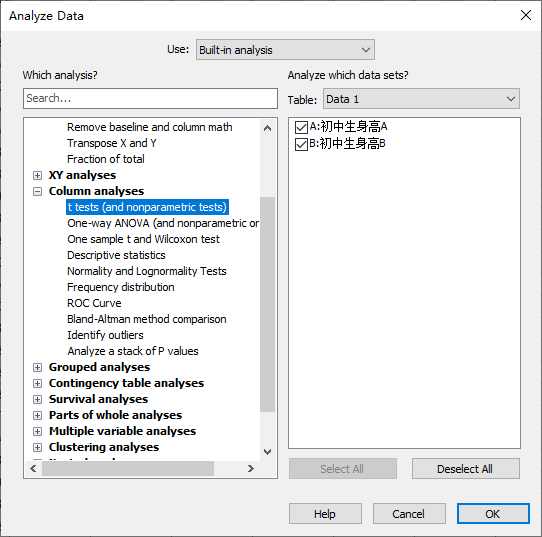Image resolution: width=542 pixels, height=537 pixels.
Task: Select Remove baseline and column math
Action: (150, 127)
